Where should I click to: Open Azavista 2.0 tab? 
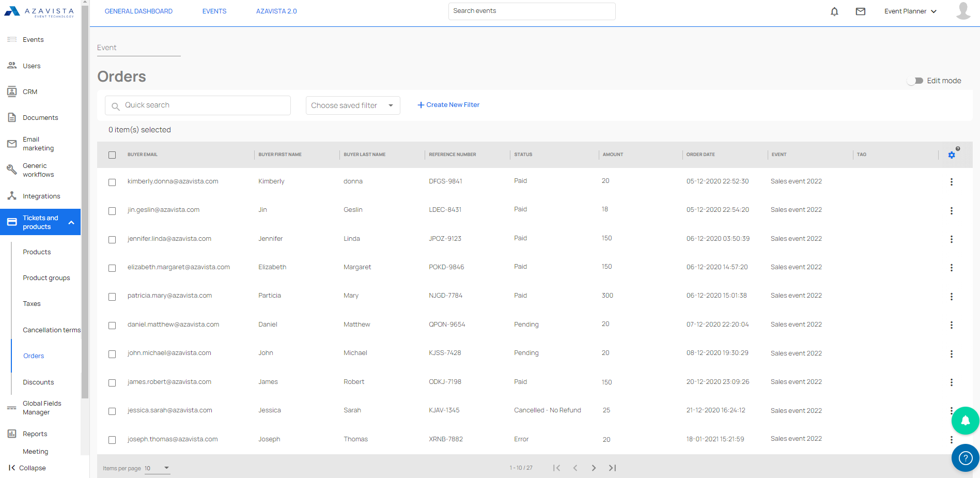pos(276,11)
